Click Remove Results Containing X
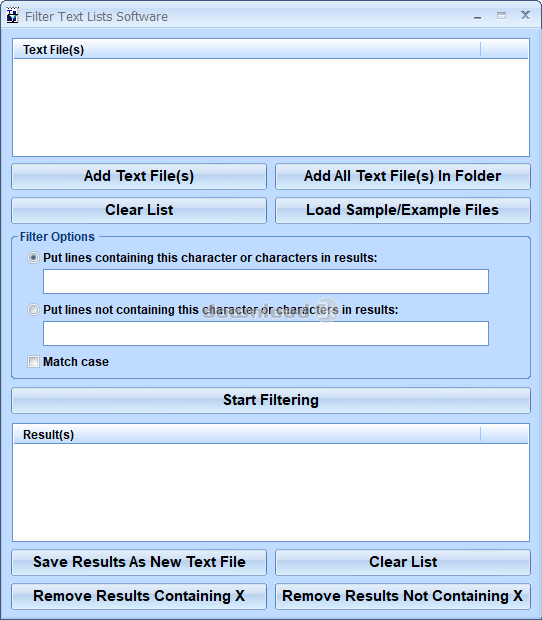Screen dimensions: 542x620 (139, 596)
